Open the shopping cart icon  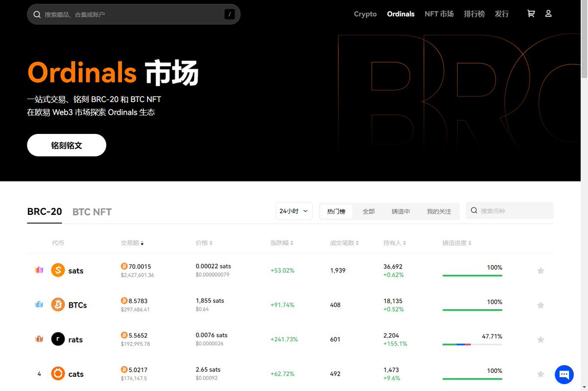click(531, 14)
